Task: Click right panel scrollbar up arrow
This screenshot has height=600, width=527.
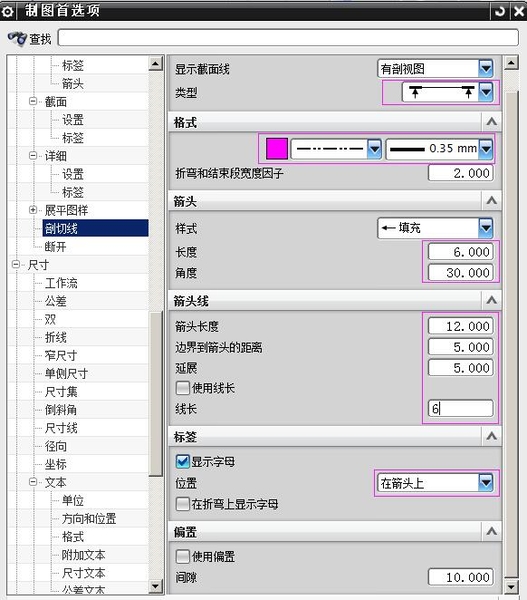Action: click(511, 62)
